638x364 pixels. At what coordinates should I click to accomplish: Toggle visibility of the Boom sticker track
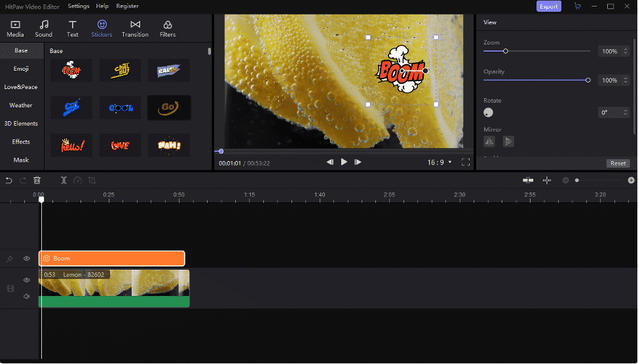pos(27,259)
